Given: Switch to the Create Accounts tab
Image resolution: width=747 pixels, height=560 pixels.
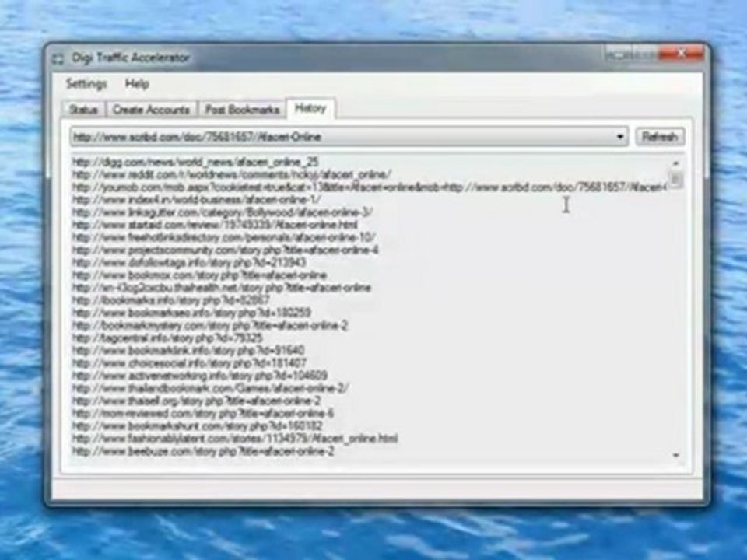Looking at the screenshot, I should [151, 110].
